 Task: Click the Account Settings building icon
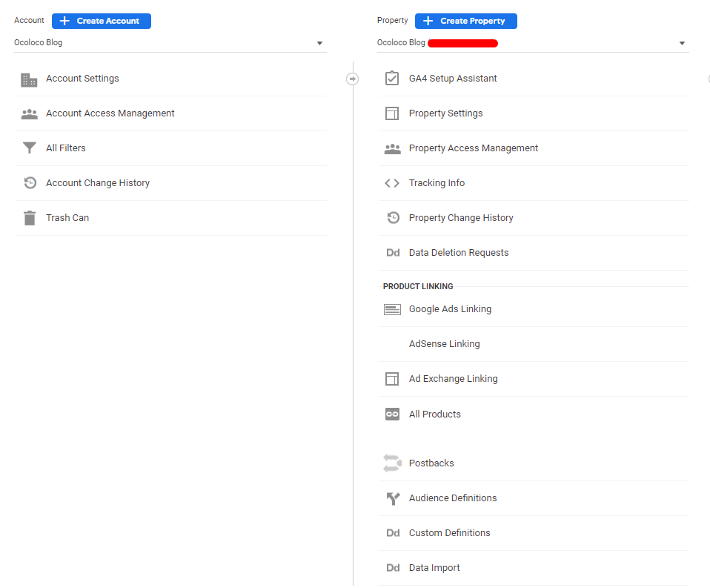(x=29, y=80)
